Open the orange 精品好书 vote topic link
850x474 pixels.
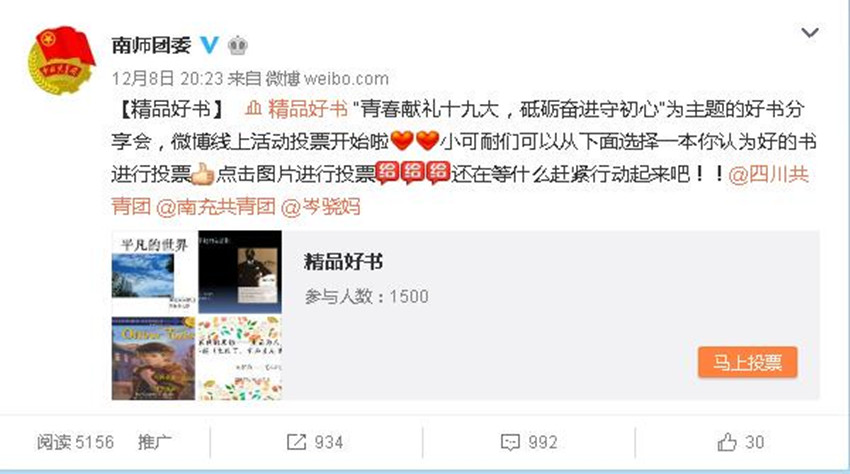(296, 109)
